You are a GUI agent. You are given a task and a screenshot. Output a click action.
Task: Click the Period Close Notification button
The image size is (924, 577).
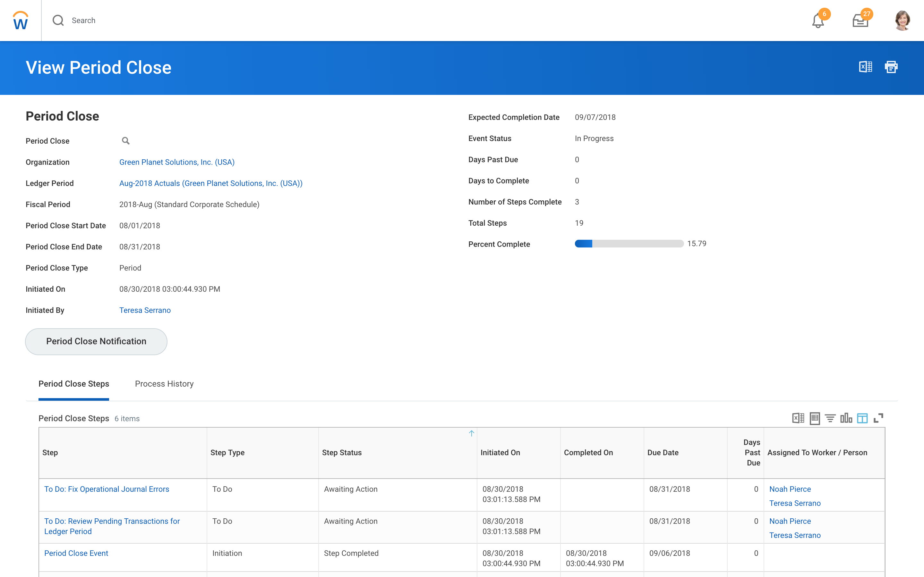tap(96, 341)
